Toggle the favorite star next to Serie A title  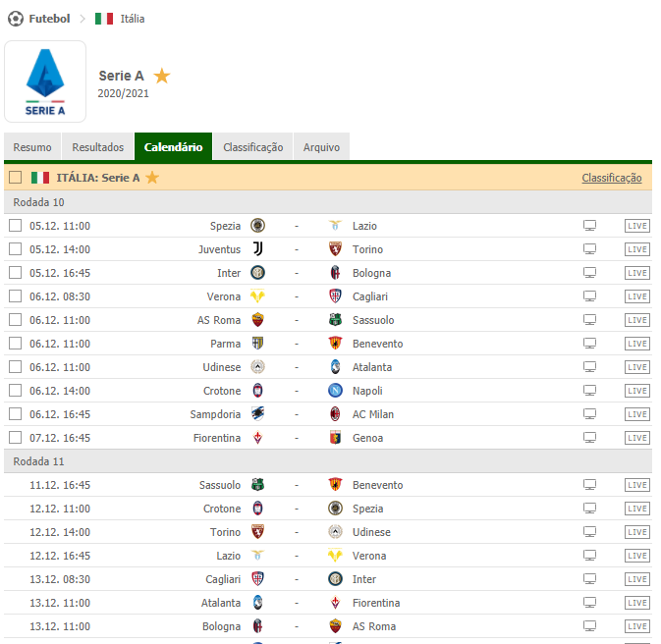[161, 77]
